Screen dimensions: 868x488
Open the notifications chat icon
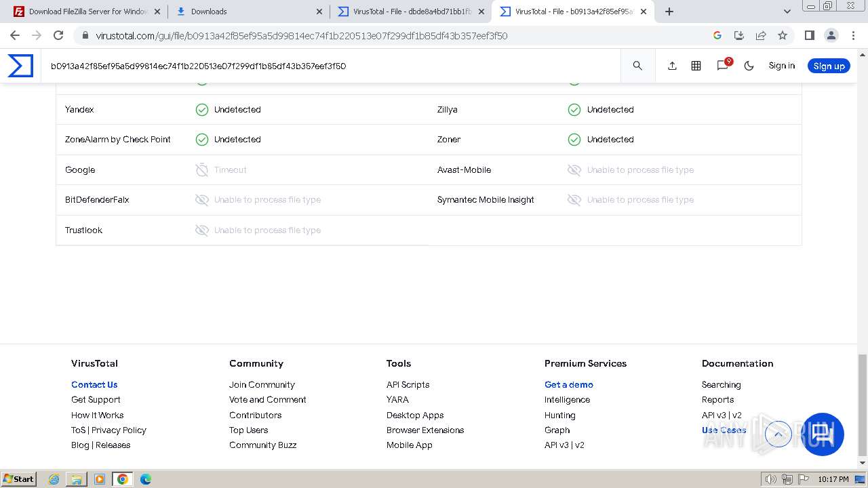point(723,65)
